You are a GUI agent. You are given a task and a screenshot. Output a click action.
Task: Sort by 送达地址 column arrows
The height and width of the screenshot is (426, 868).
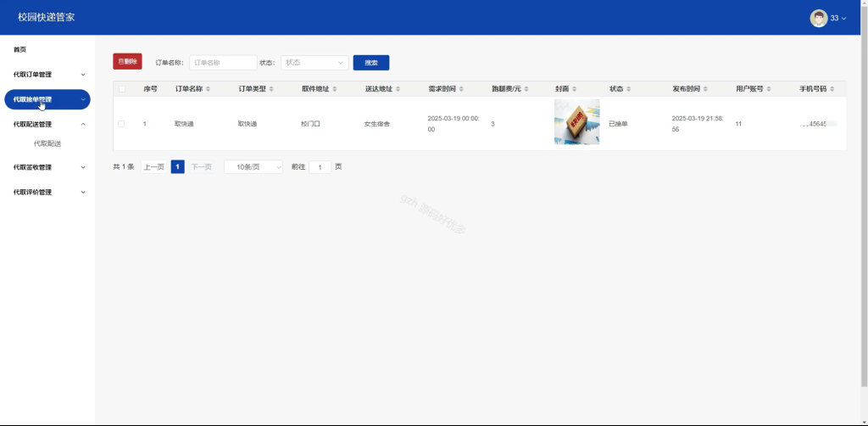click(398, 89)
